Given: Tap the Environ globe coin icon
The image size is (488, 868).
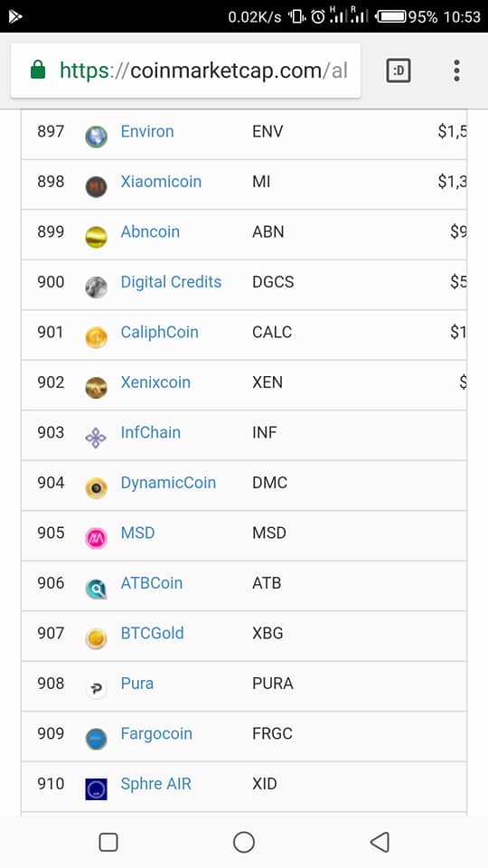Looking at the screenshot, I should (96, 137).
